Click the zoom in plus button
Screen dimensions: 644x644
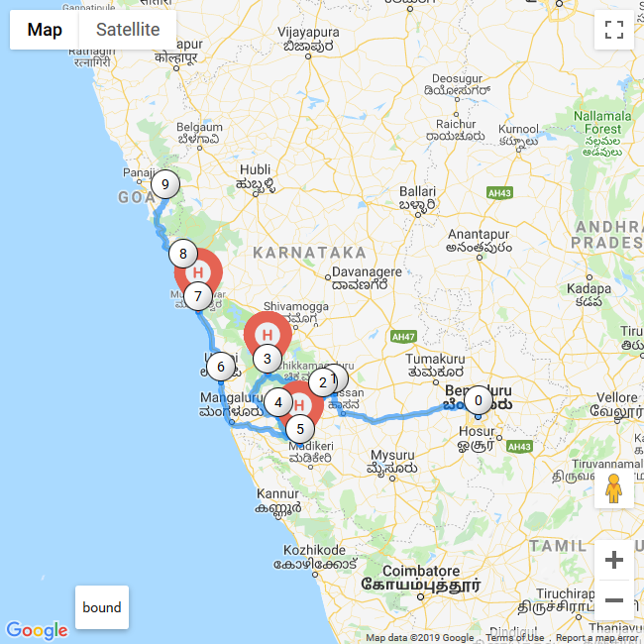[x=614, y=560]
